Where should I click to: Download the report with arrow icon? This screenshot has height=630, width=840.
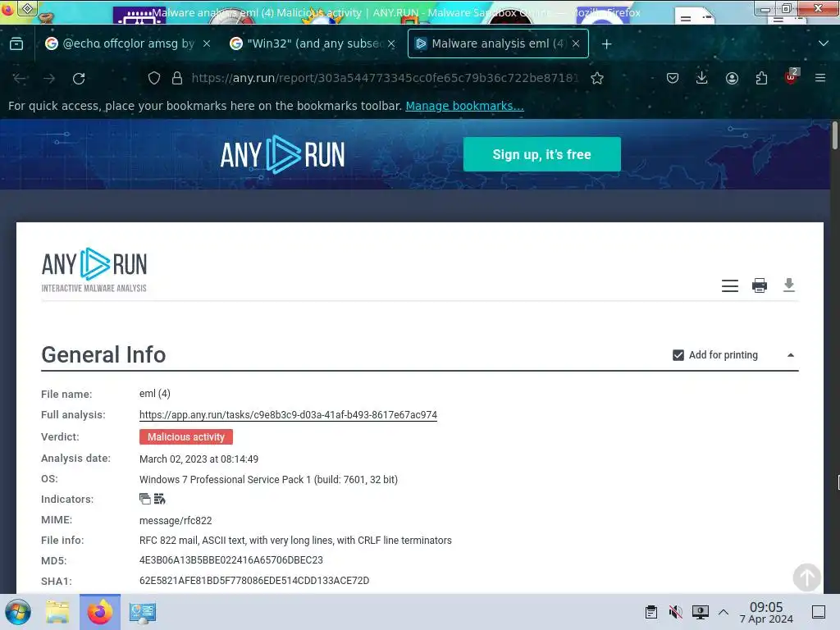788,285
